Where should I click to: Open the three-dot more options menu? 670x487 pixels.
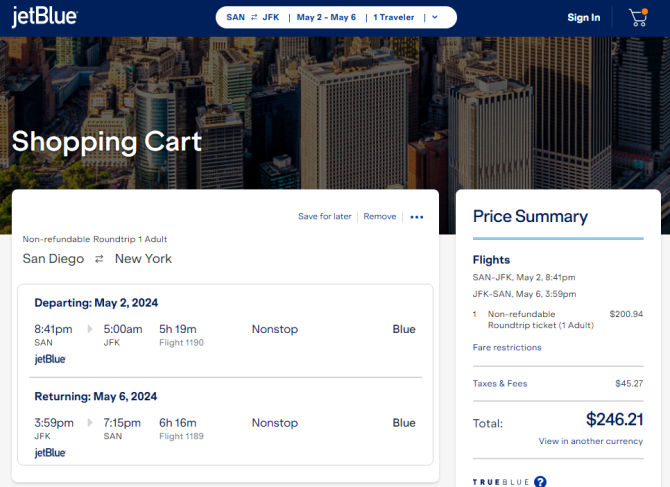click(417, 217)
